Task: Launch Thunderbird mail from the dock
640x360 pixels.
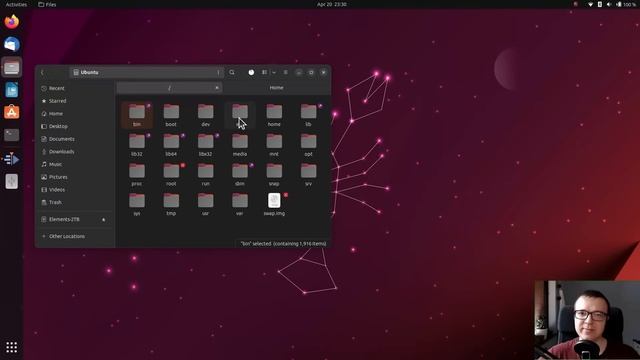Action: pos(11,44)
